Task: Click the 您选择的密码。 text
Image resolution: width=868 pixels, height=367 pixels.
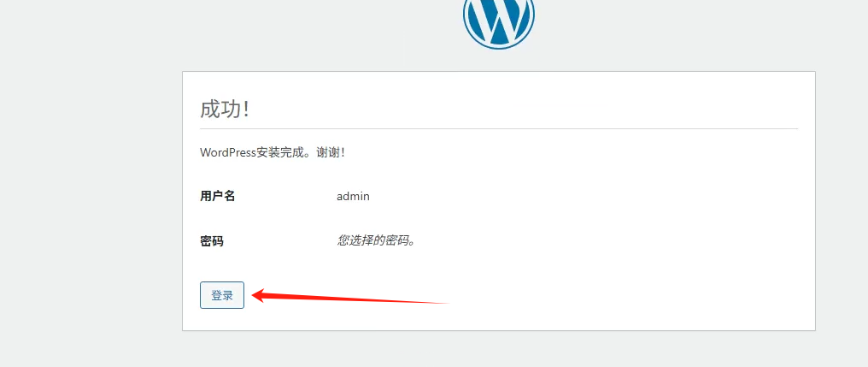Action: [x=377, y=240]
